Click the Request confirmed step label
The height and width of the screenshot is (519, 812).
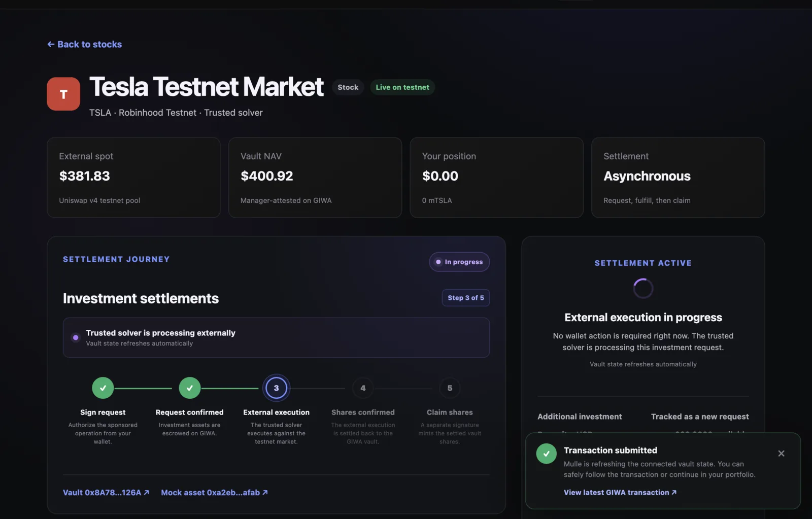[x=190, y=412]
